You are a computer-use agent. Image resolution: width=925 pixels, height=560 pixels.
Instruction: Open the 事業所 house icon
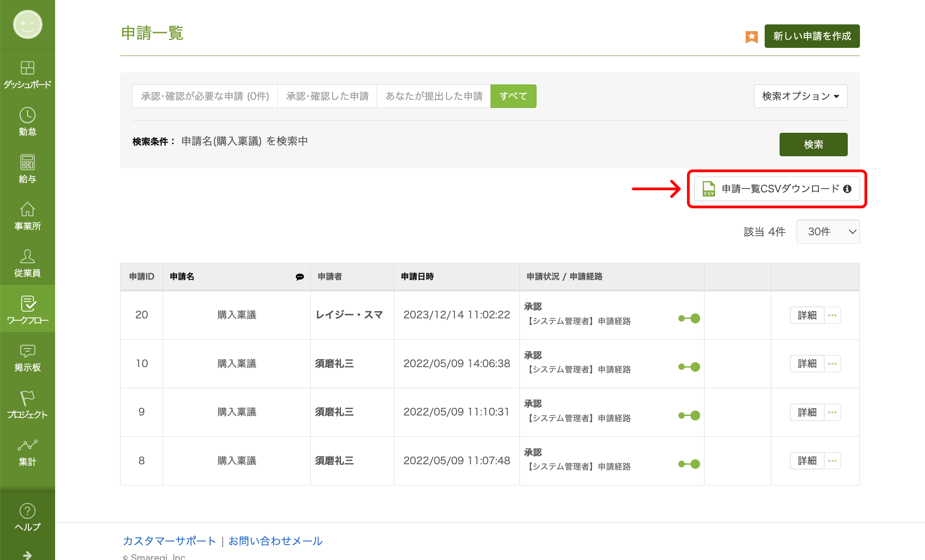click(28, 209)
